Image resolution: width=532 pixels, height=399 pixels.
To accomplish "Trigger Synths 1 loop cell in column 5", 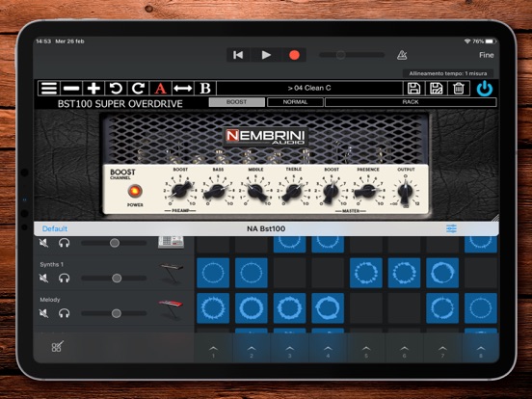I will 366,273.
